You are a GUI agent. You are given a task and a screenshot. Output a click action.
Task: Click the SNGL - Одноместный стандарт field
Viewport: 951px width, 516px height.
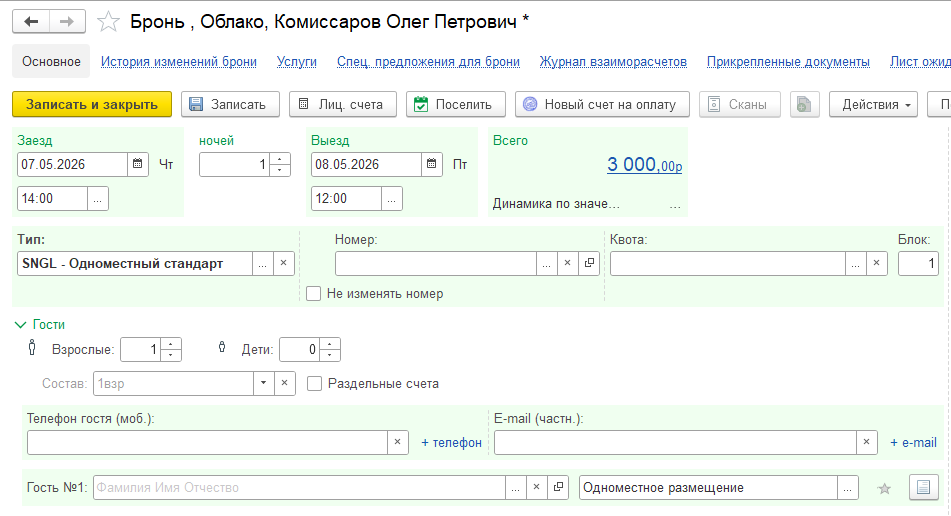[x=135, y=264]
